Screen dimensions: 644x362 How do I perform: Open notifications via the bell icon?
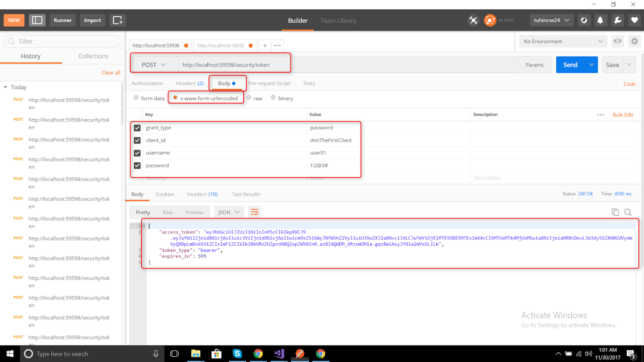tap(601, 20)
